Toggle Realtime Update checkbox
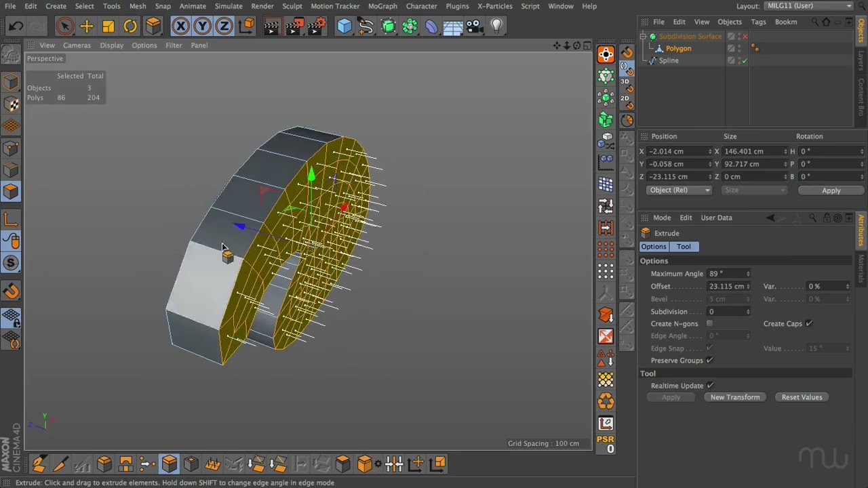The height and width of the screenshot is (488, 868). [710, 386]
